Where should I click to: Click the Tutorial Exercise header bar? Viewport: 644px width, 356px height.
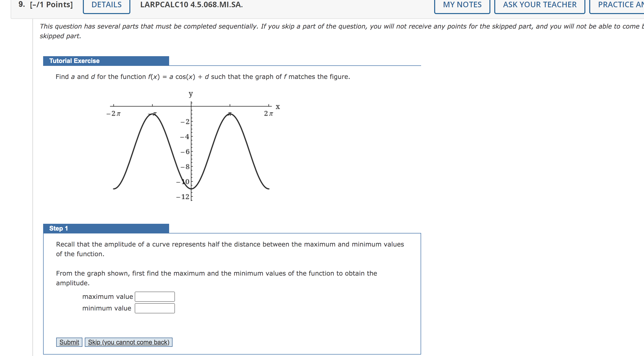[74, 61]
